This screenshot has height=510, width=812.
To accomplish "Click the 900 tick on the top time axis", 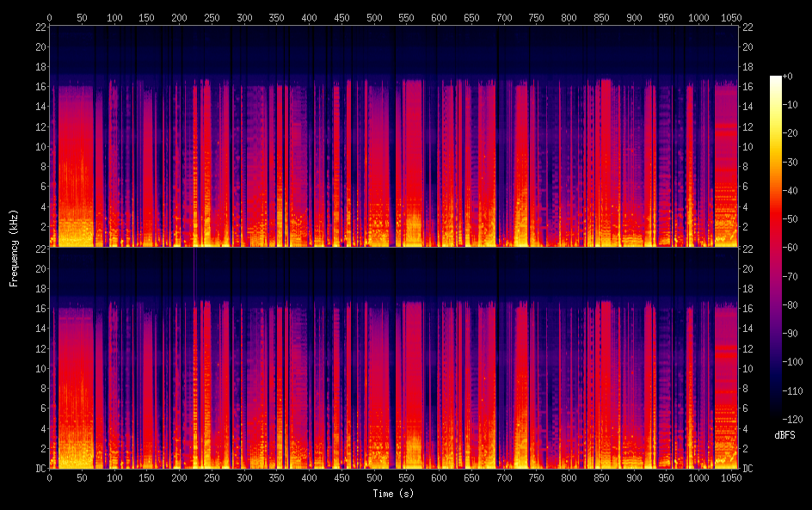I will point(633,17).
